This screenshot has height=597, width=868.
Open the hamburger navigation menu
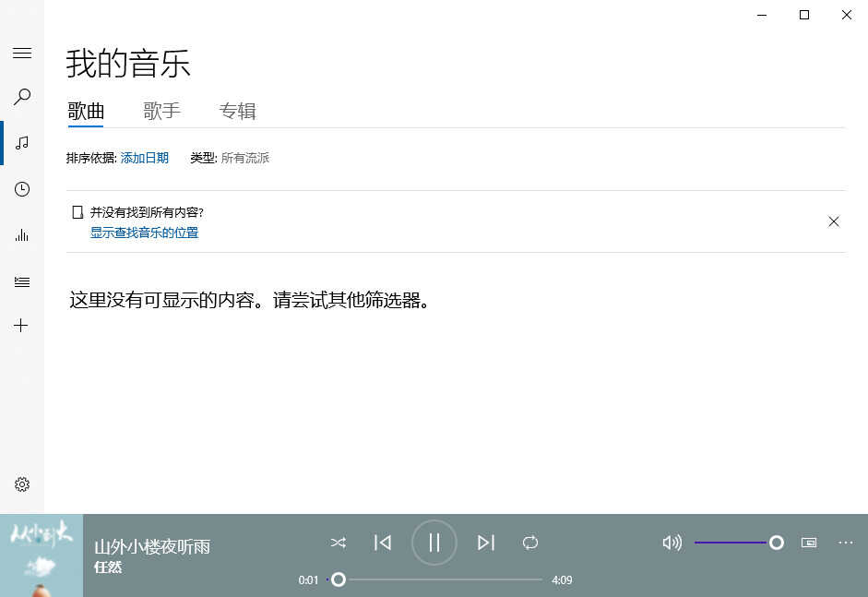click(x=22, y=54)
